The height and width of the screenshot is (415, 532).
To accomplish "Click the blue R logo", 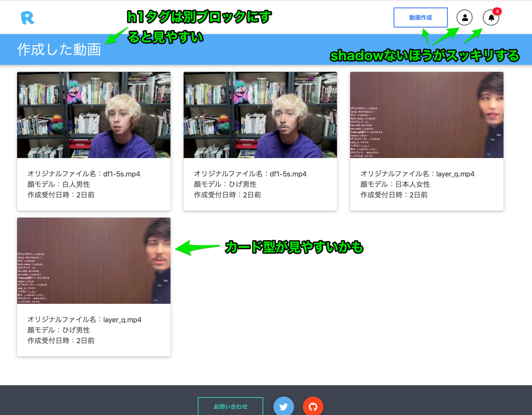I will coord(27,17).
